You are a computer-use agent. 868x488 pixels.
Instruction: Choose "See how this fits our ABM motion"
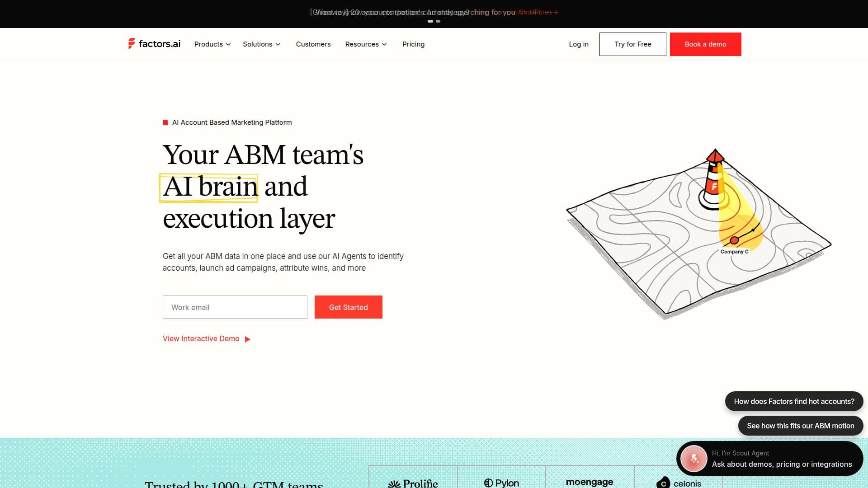point(801,426)
